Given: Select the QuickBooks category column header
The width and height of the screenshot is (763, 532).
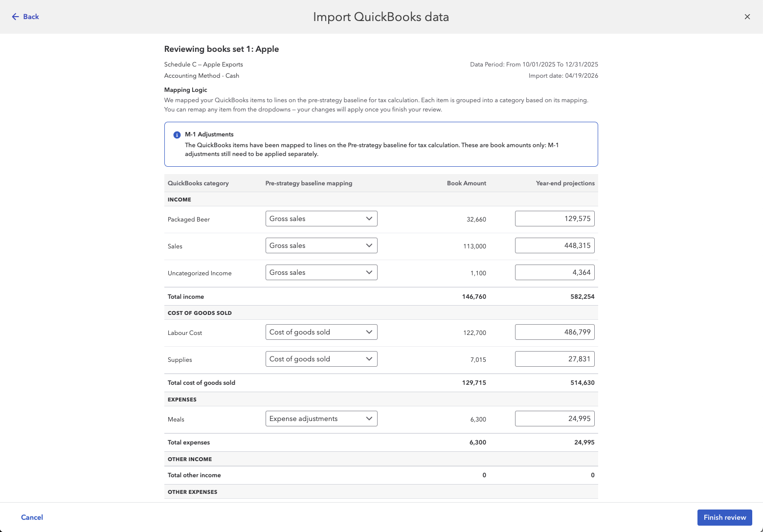Looking at the screenshot, I should pos(198,183).
